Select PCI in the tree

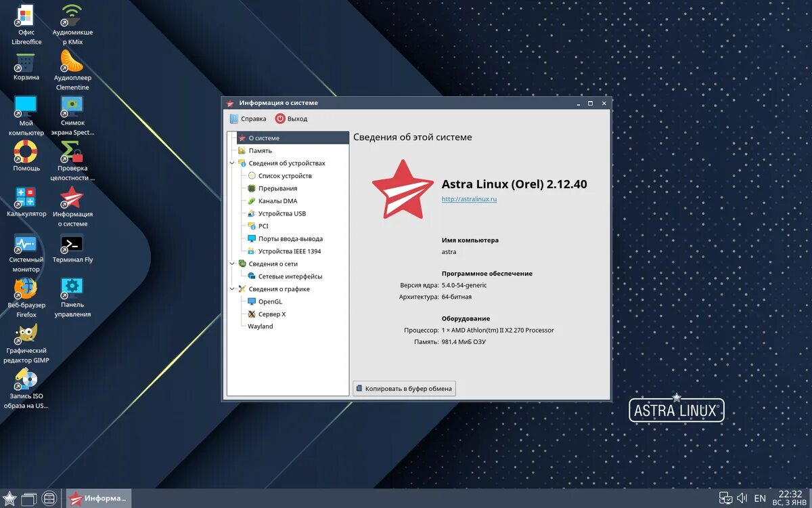tap(263, 226)
